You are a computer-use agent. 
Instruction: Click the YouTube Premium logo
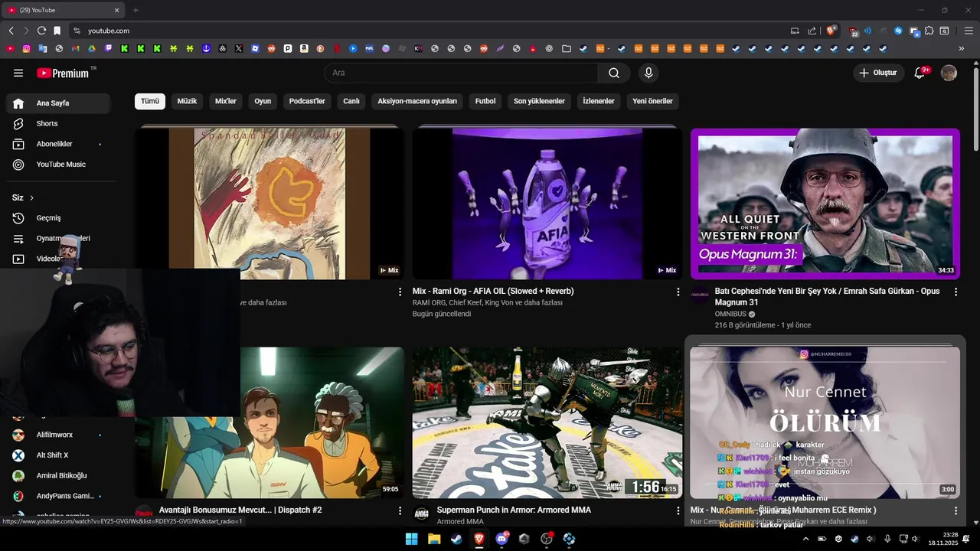click(63, 73)
